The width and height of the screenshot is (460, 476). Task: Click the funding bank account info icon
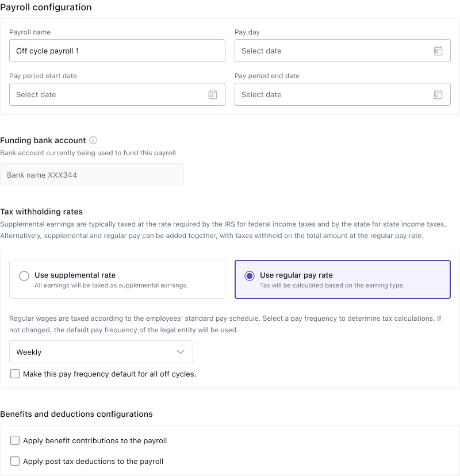93,140
